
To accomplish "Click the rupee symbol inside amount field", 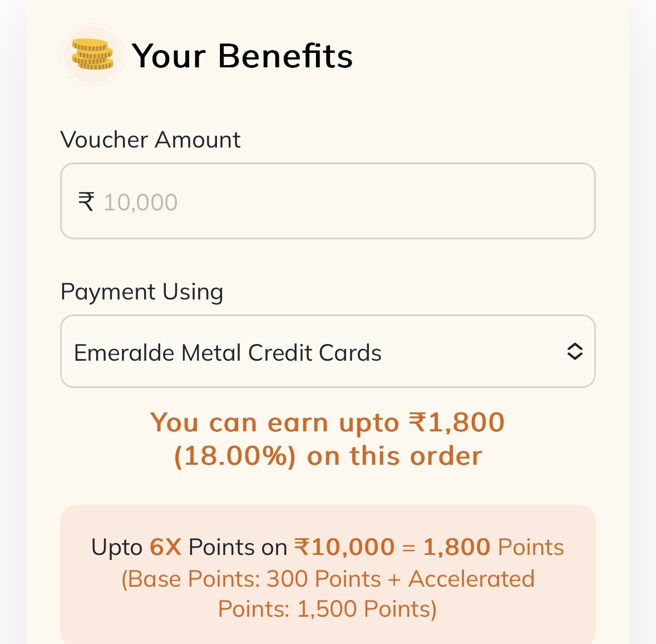I will point(86,201).
